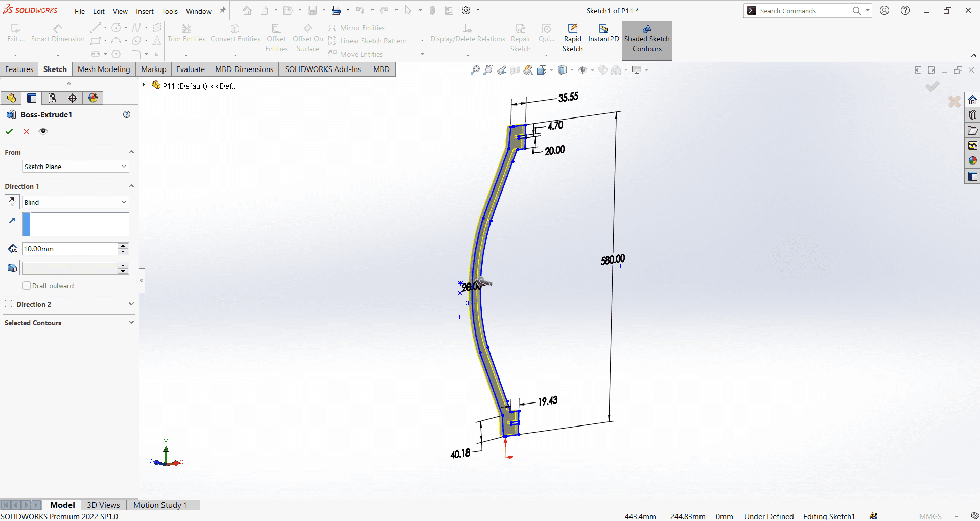Viewport: 980px width, 521px height.
Task: Open the DimXpertManager tab icon
Action: pos(73,98)
